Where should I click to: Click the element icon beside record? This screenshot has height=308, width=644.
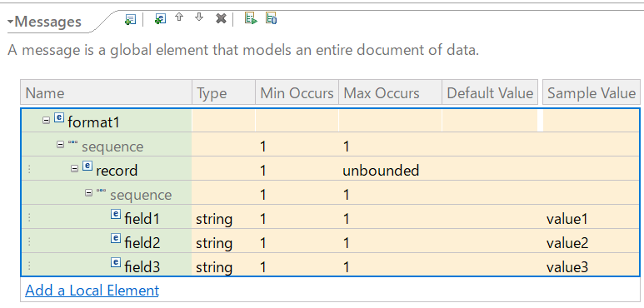point(87,166)
